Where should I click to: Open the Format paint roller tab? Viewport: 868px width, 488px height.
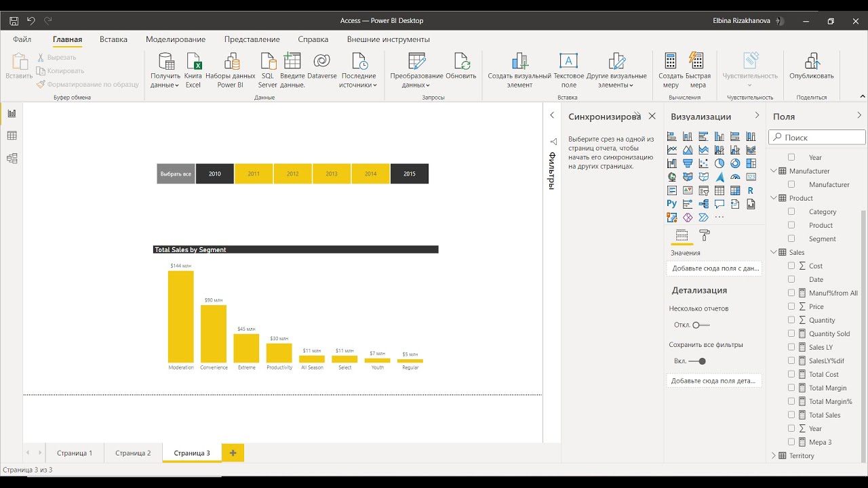point(705,235)
